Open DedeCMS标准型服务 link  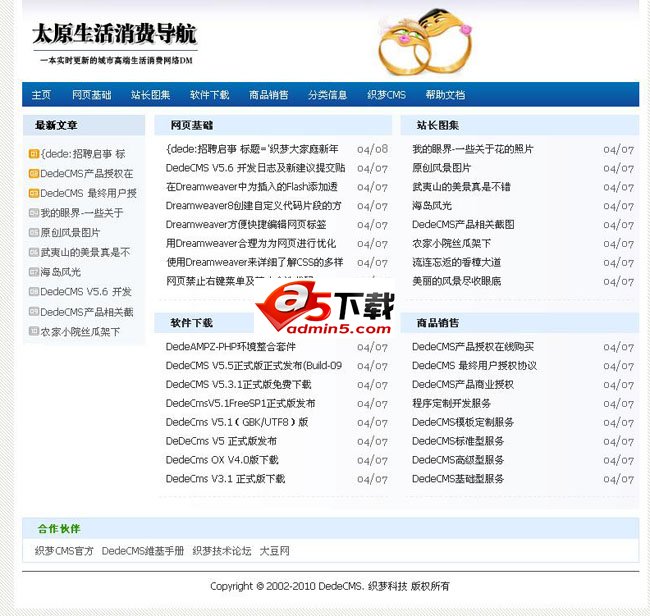[x=458, y=441]
